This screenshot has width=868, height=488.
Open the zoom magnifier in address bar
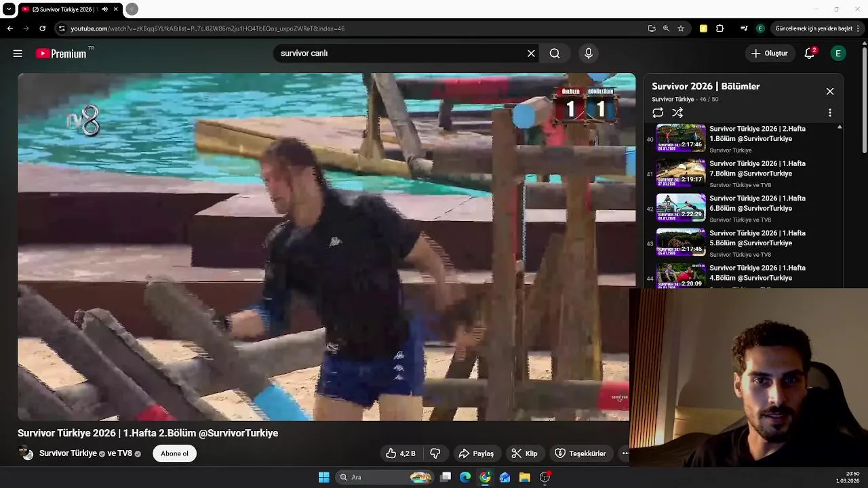click(x=666, y=28)
